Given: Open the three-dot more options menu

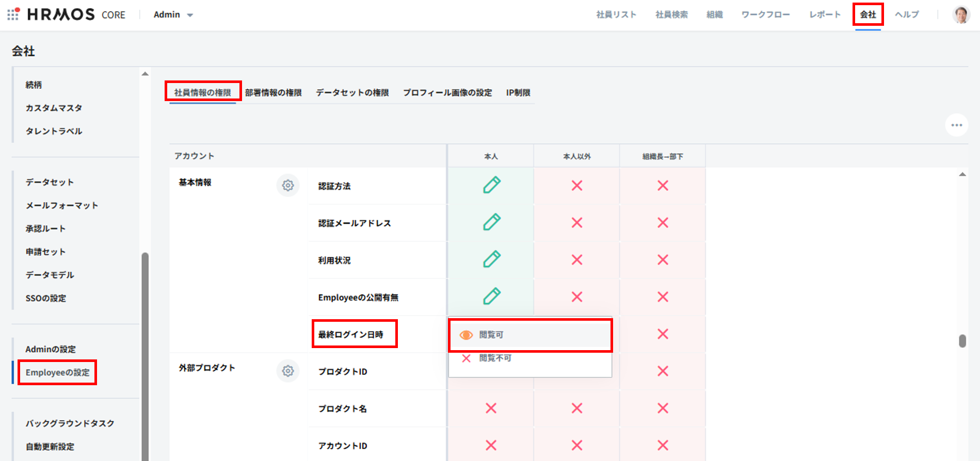Looking at the screenshot, I should point(956,125).
